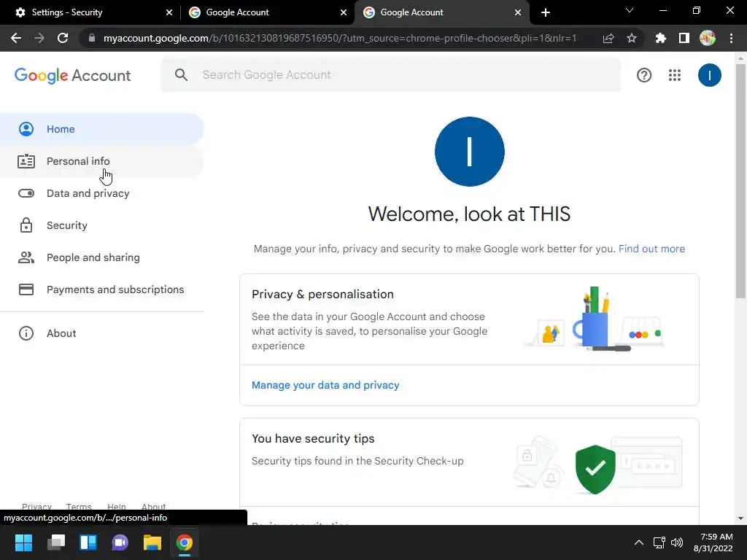Go to the Security section
Viewport: 747px width, 560px height.
(102, 225)
